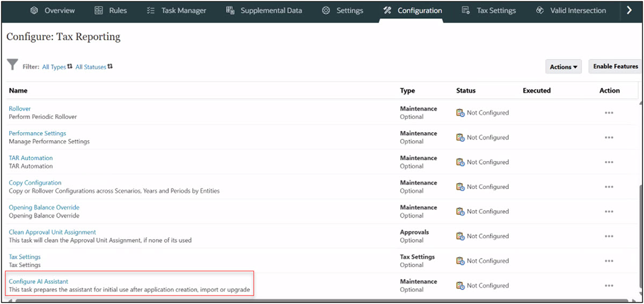Open the action menu for TAR Automation row
This screenshot has height=304, width=644.
click(x=609, y=162)
